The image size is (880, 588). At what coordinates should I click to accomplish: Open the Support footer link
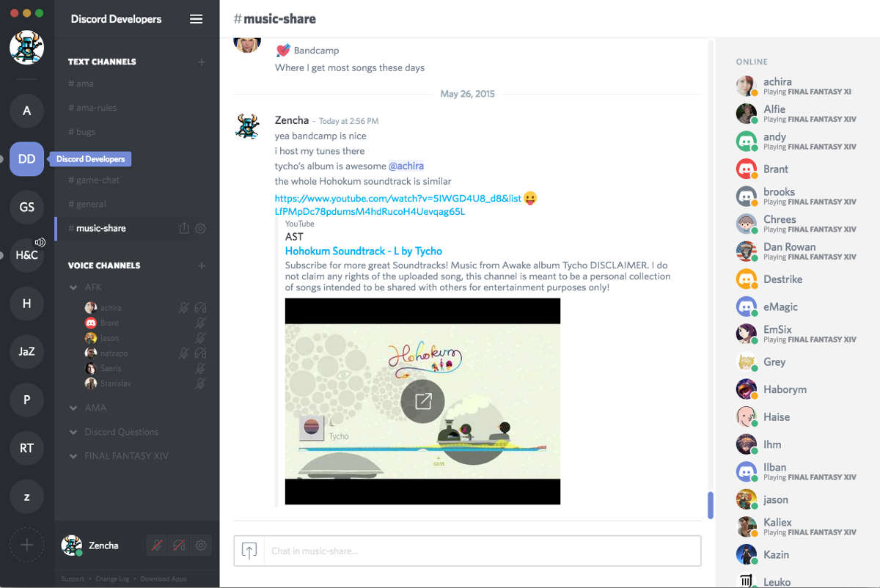(73, 579)
